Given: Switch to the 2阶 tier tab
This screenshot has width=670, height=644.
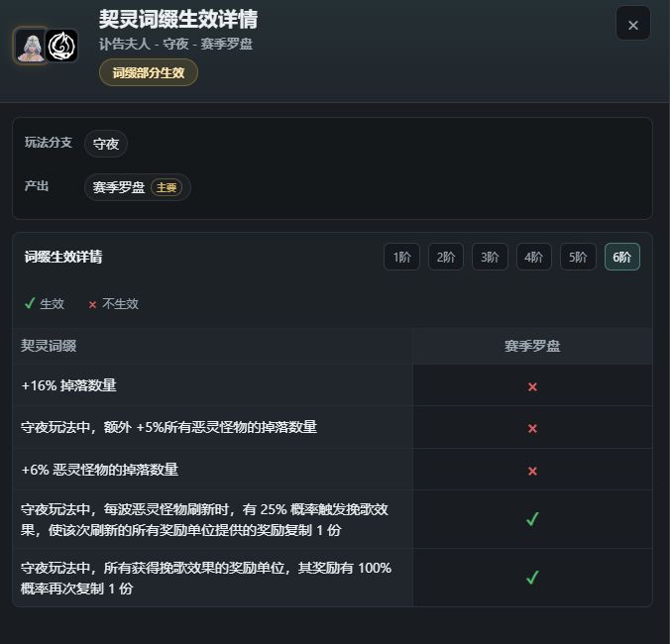Looking at the screenshot, I should (x=446, y=257).
